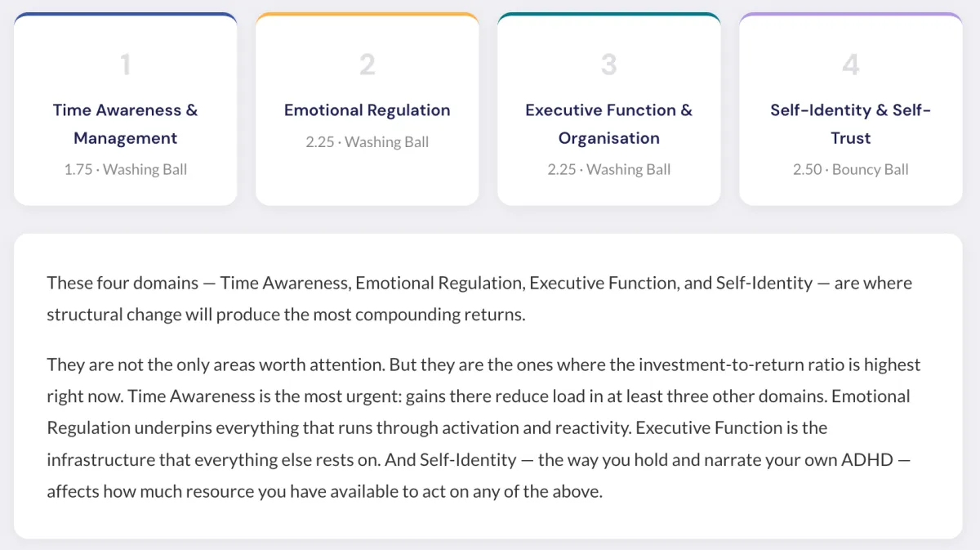Click the orange accent bar atop Emotional Regulation card

(367, 15)
